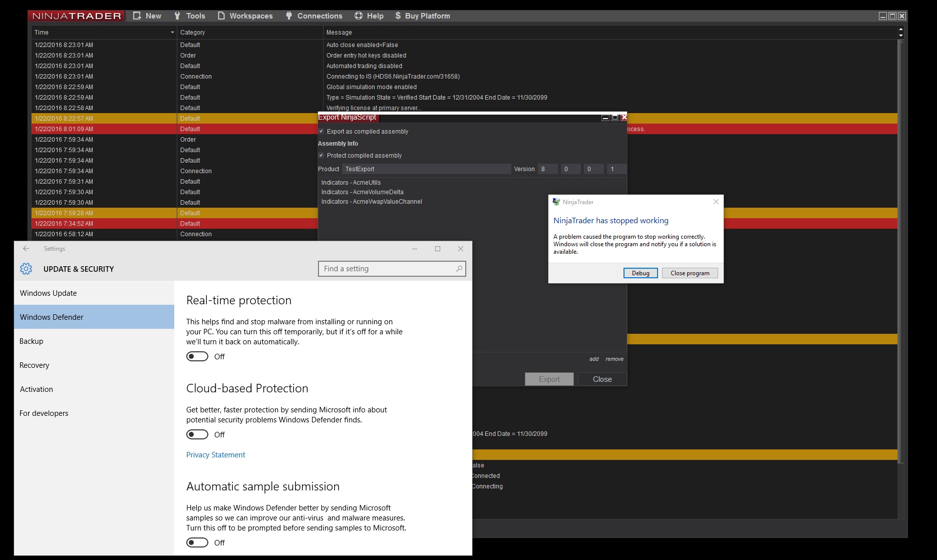Open the Tools menu with wrench icon
Viewport: 937px width, 560px height.
tap(190, 16)
